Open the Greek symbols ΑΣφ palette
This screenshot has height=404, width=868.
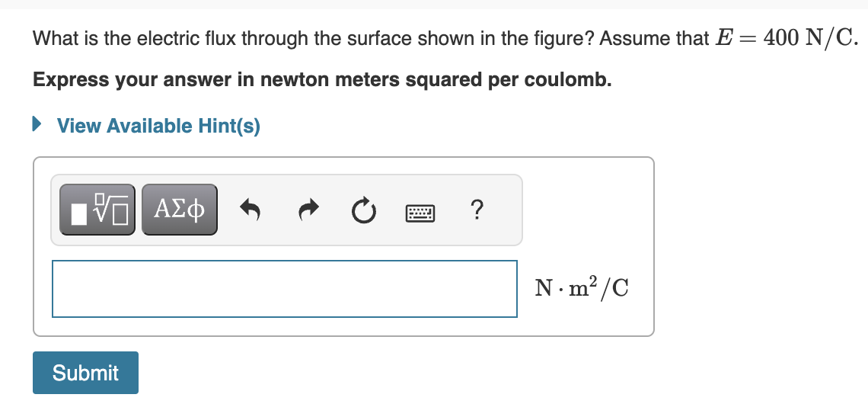(179, 209)
